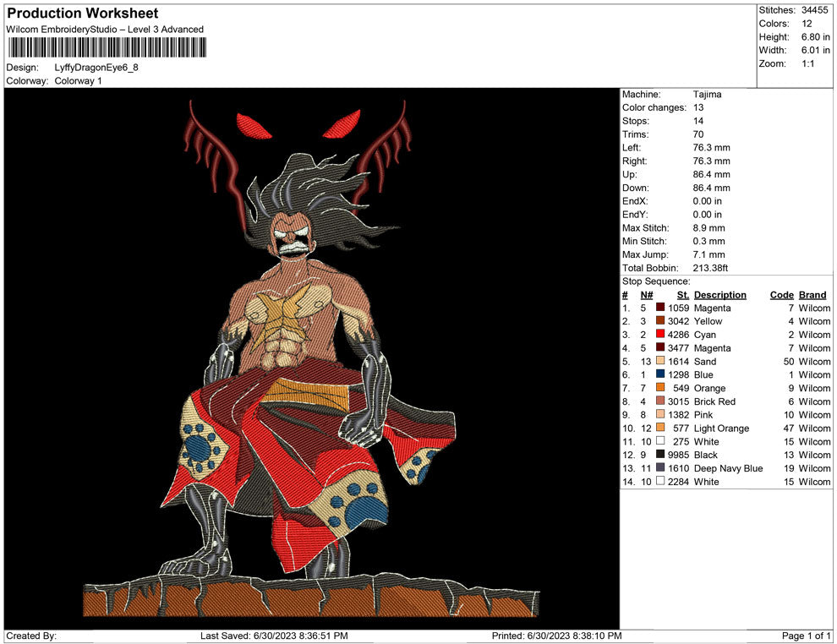The height and width of the screenshot is (644, 837).
Task: Click the 'Stop Sequence:' label
Action: pyautogui.click(x=656, y=281)
